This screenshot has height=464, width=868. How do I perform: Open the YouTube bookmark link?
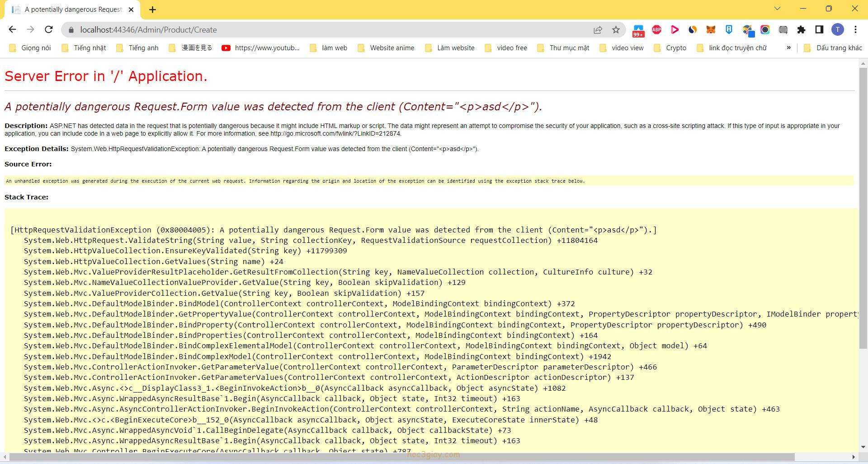pyautogui.click(x=261, y=47)
